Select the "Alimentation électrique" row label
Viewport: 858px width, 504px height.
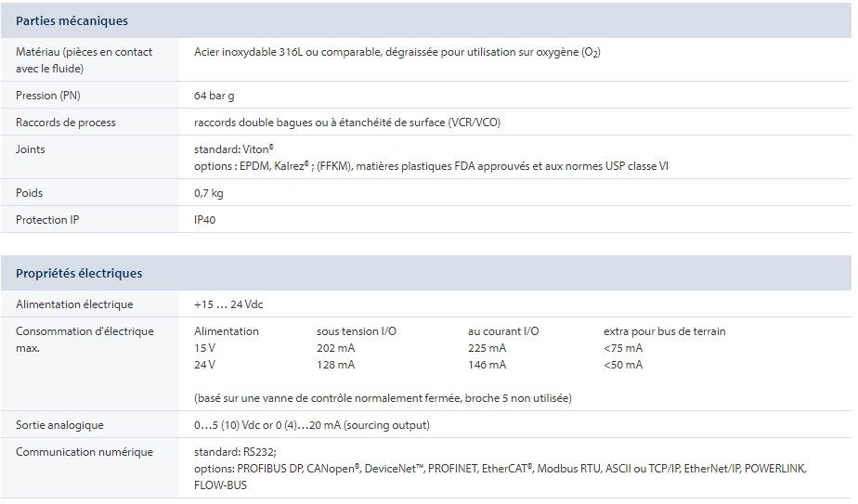click(x=74, y=304)
